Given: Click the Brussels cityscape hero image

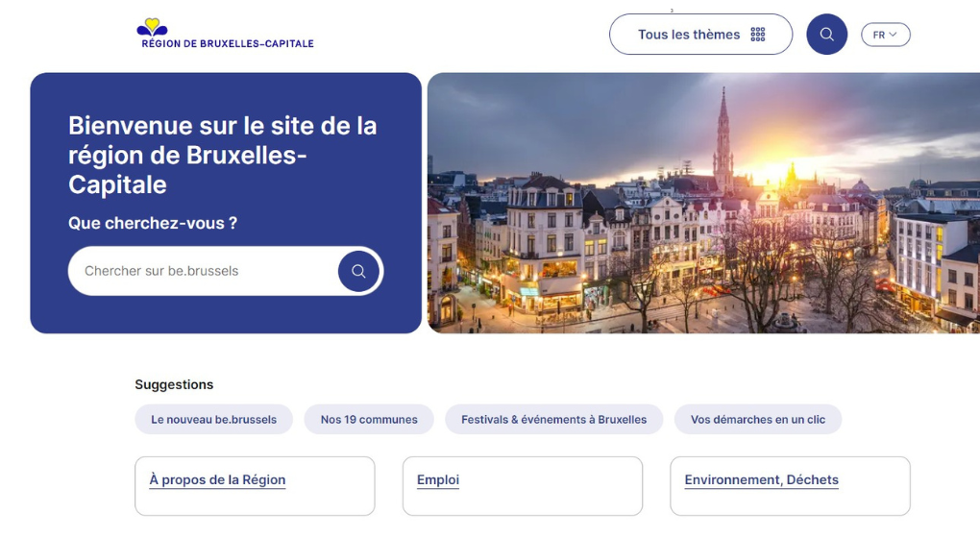Looking at the screenshot, I should (703, 204).
